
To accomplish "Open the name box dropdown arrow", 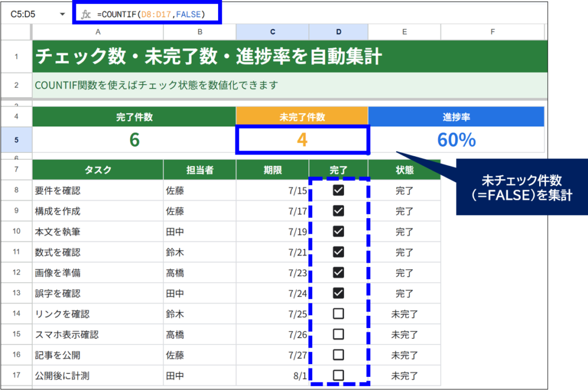I will click(x=62, y=14).
